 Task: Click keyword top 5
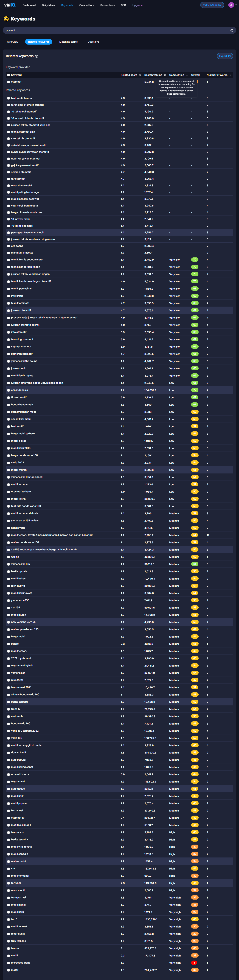[14, 919]
